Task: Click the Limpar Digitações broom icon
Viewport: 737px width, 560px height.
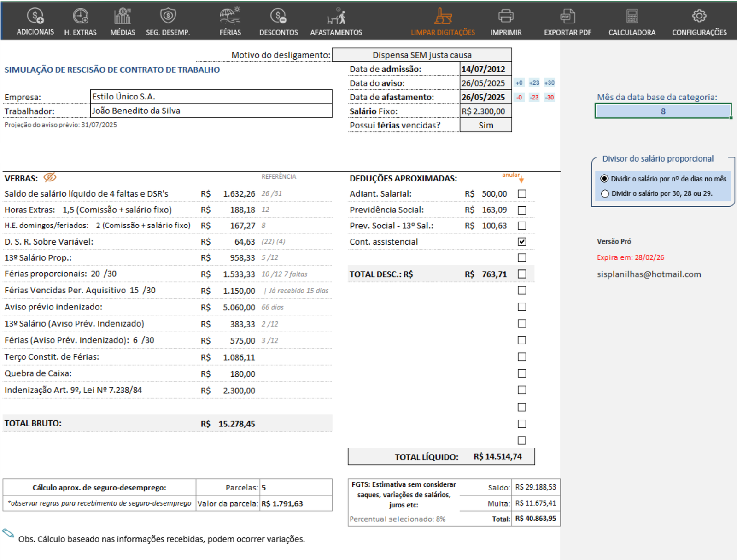Action: (443, 16)
